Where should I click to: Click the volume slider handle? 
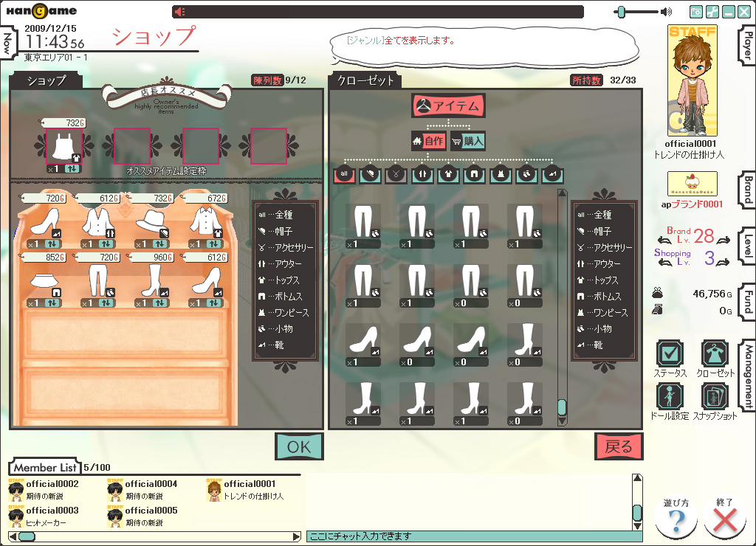tap(622, 12)
